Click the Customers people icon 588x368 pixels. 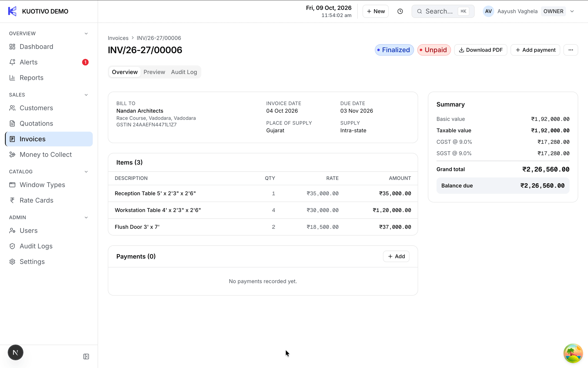point(12,108)
